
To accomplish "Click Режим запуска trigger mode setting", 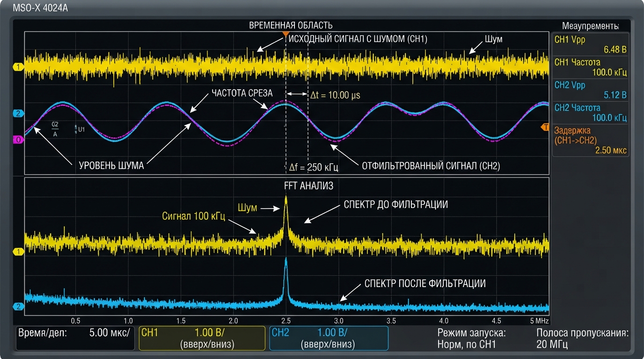I will 471,339.
